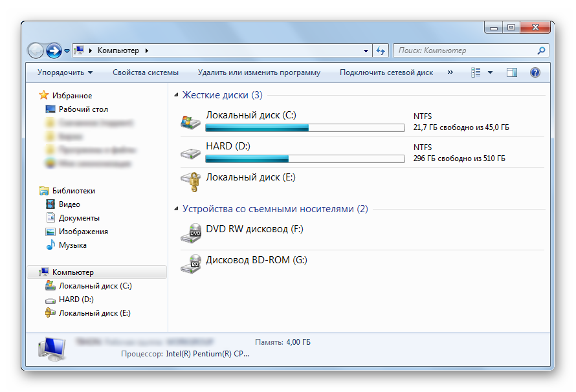Click the magnifier search icon
This screenshot has width=576, height=392.
pos(541,50)
